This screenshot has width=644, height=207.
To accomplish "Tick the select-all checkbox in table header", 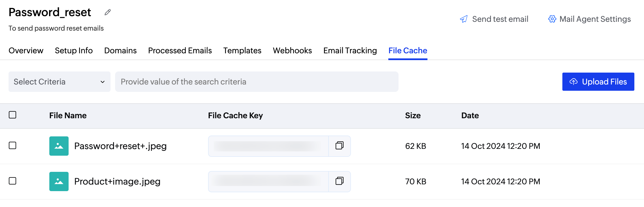I will point(12,115).
